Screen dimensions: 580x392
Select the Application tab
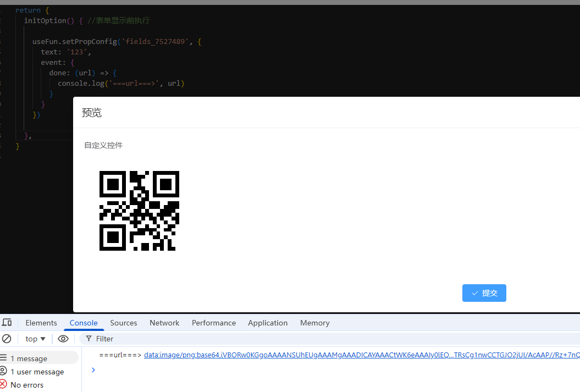pyautogui.click(x=268, y=323)
